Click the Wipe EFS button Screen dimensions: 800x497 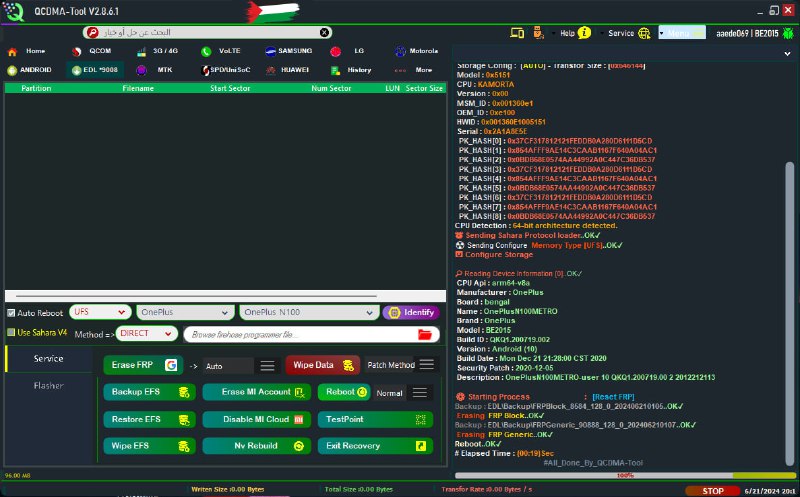click(x=149, y=446)
